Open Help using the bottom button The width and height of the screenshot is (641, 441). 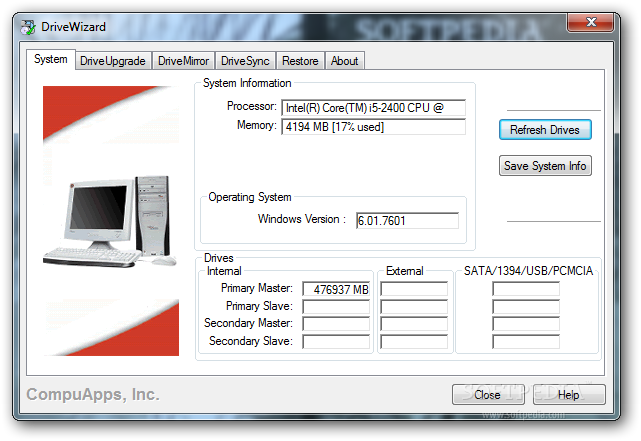(x=569, y=395)
